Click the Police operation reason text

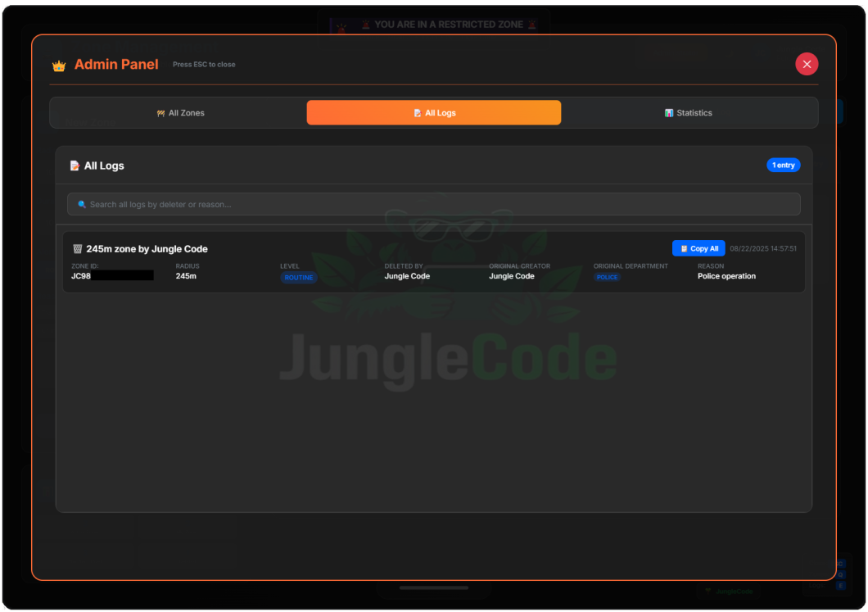pyautogui.click(x=726, y=276)
